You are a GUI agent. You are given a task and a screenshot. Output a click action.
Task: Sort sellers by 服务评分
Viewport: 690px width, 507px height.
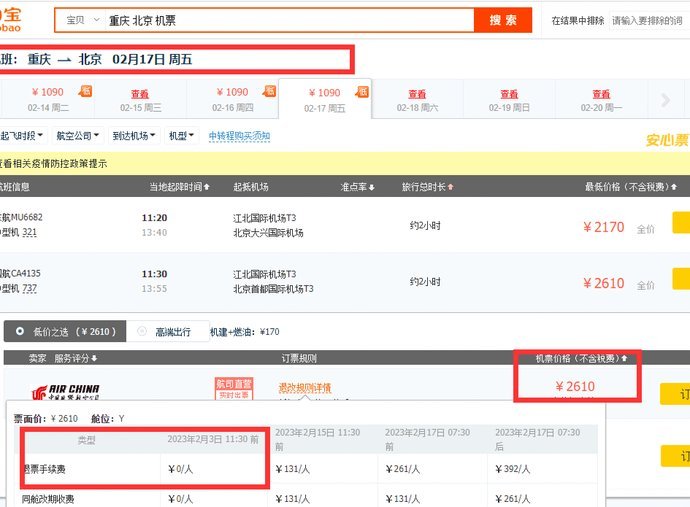pyautogui.click(x=76, y=358)
